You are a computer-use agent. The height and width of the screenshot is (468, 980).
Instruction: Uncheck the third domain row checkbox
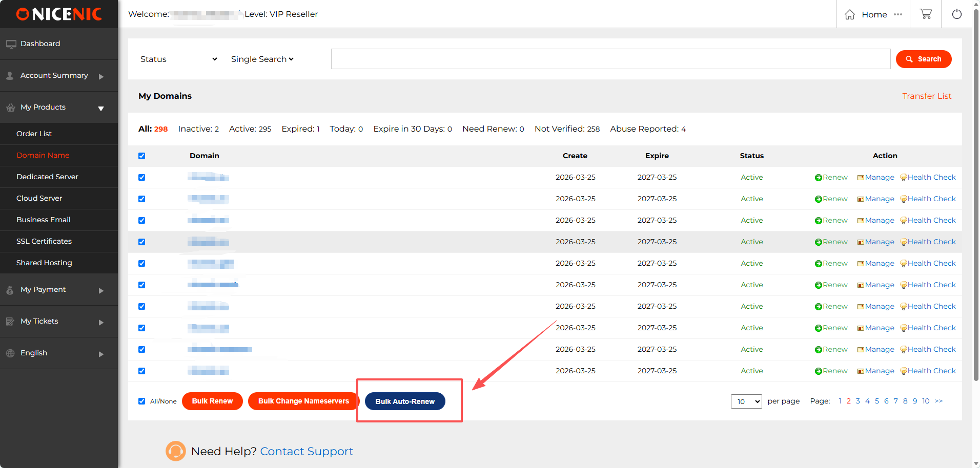[141, 221]
